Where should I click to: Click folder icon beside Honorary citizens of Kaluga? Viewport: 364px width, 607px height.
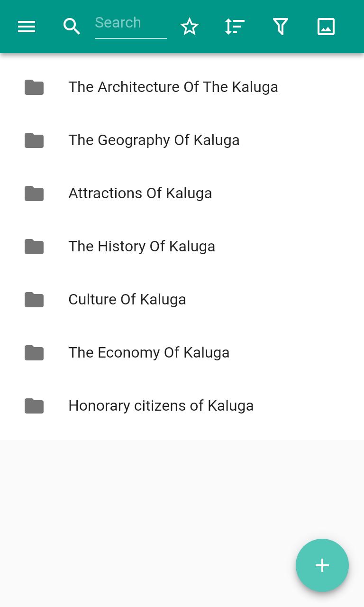pos(34,406)
